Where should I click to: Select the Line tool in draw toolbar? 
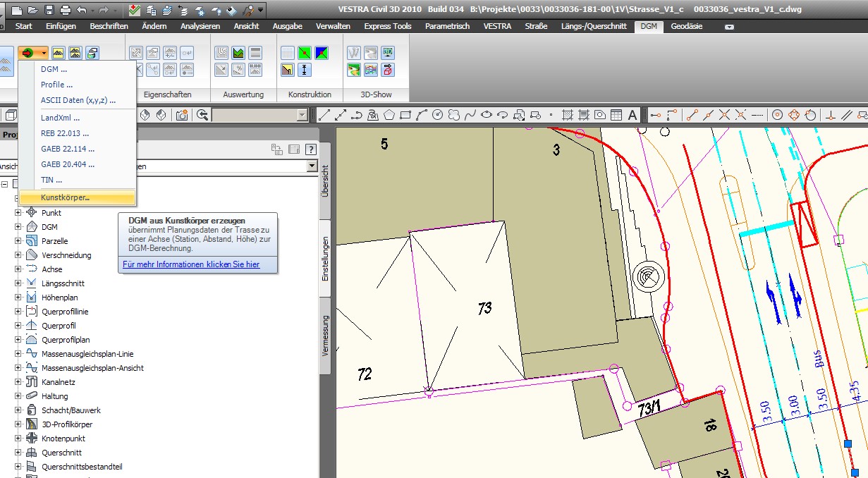click(x=324, y=115)
